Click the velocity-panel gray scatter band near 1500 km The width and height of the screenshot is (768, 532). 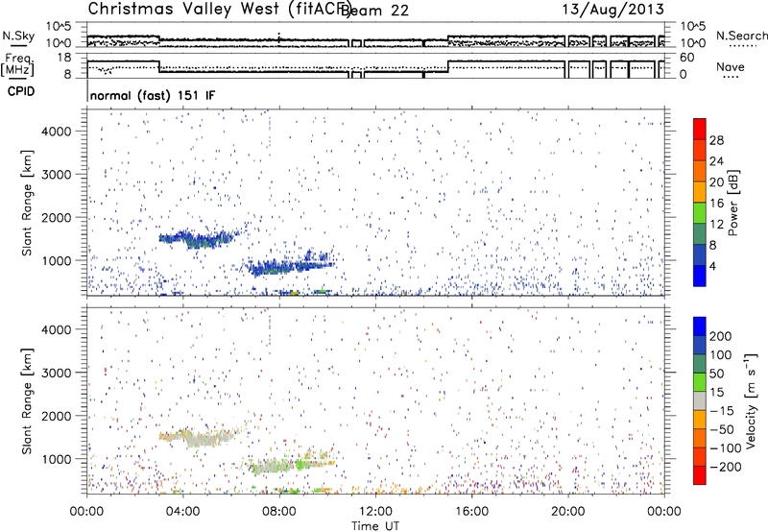click(201, 437)
